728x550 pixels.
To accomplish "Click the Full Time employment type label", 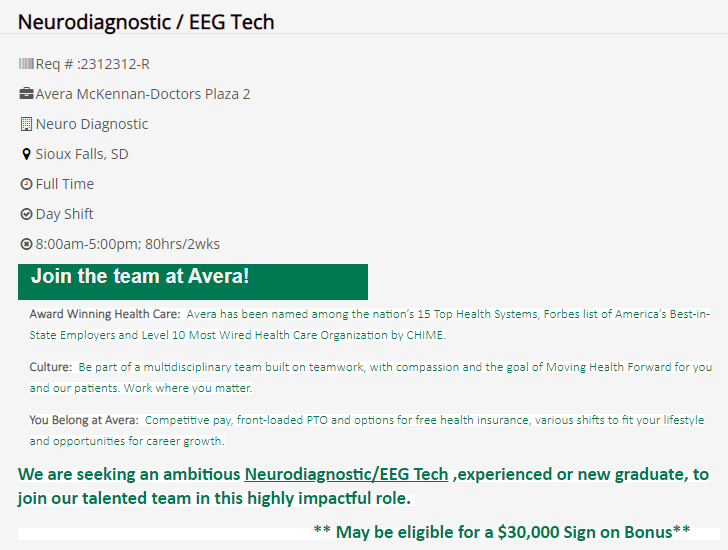I will tap(65, 184).
